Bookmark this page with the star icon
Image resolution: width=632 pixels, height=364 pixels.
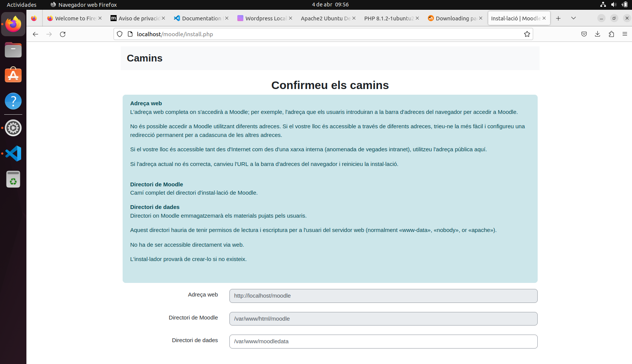tap(527, 34)
